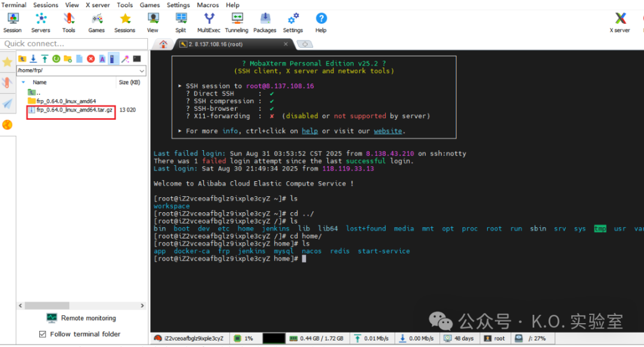The height and width of the screenshot is (347, 644).
Task: Open the X server menu
Action: coord(98,5)
